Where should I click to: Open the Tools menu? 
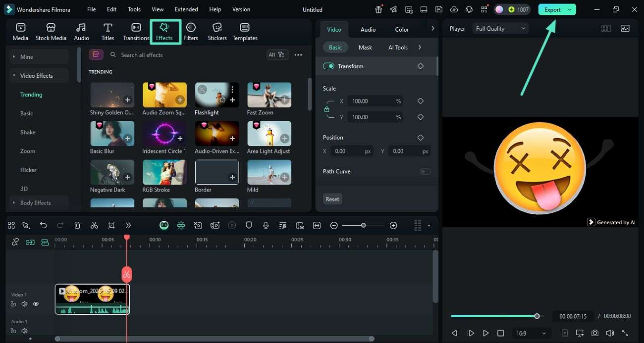click(134, 9)
